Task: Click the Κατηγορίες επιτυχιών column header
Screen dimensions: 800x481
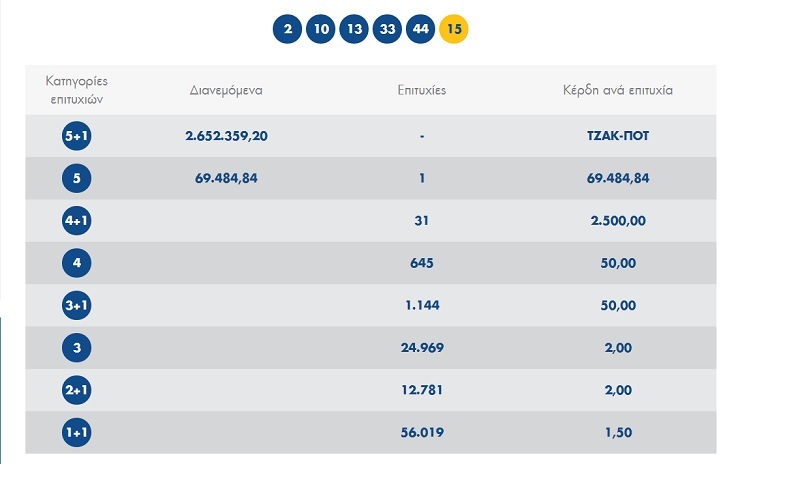Action: (x=76, y=89)
